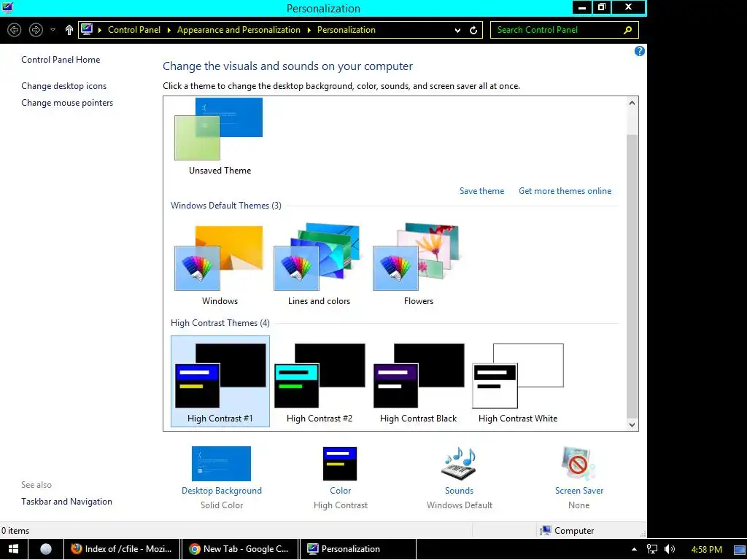747x560 pixels.
Task: Click the Desktop Background text link
Action: [222, 491]
